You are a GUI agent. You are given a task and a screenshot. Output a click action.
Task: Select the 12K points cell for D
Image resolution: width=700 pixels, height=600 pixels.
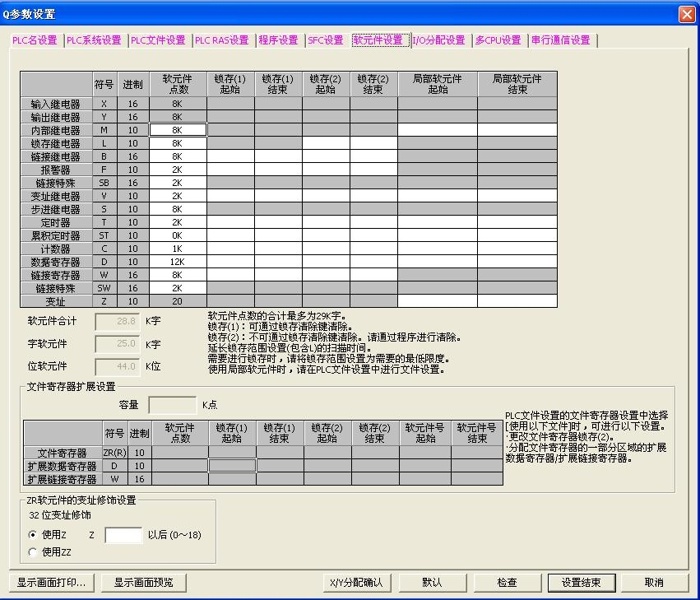[x=178, y=262]
